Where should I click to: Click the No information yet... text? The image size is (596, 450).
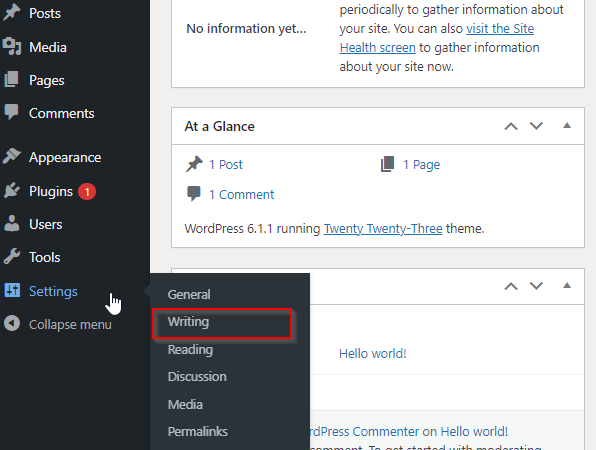click(246, 29)
